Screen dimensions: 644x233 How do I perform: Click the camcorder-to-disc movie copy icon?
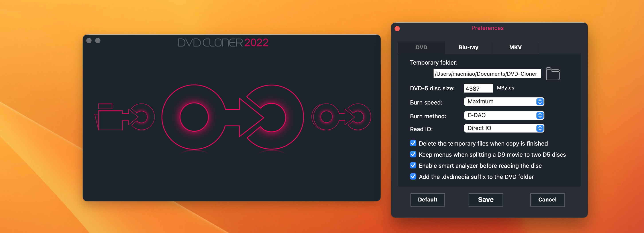[124, 117]
